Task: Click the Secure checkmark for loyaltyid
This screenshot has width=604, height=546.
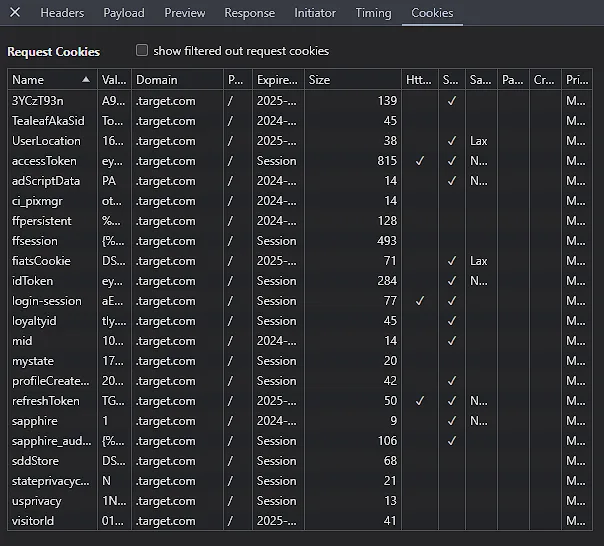Action: pos(452,321)
